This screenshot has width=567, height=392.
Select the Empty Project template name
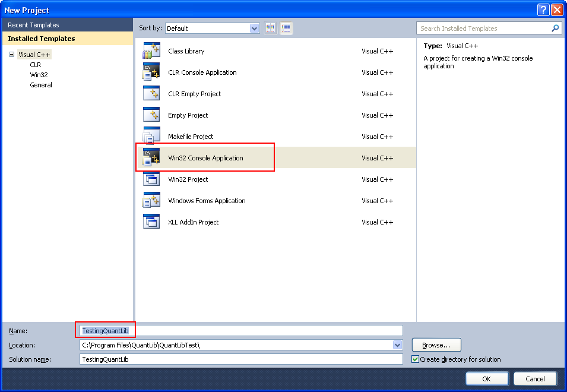click(x=188, y=115)
